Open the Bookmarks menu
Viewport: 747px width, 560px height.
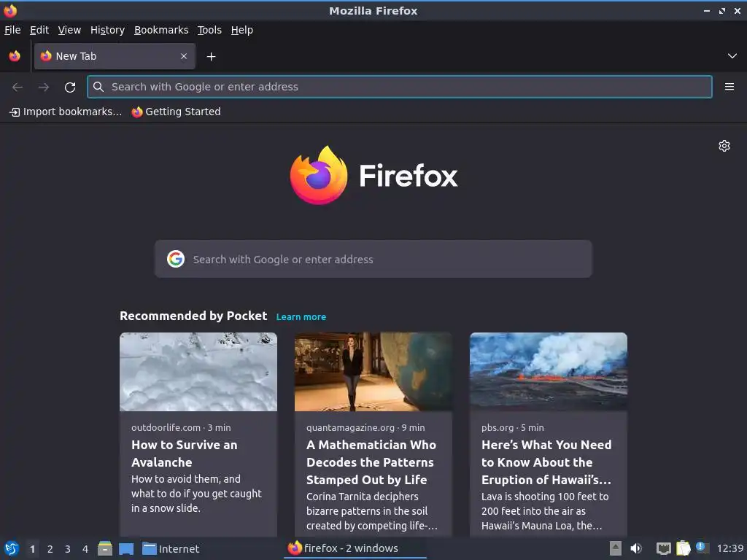coord(161,30)
